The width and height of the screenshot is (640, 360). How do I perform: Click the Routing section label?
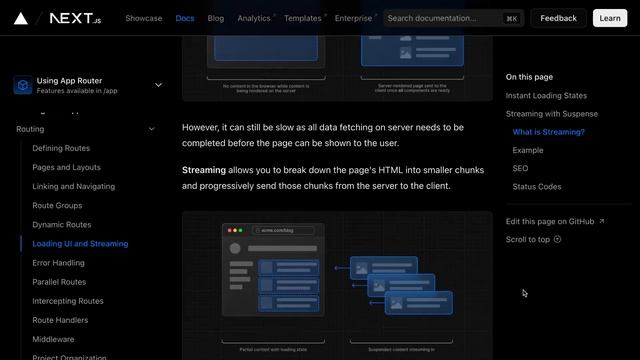[30, 129]
